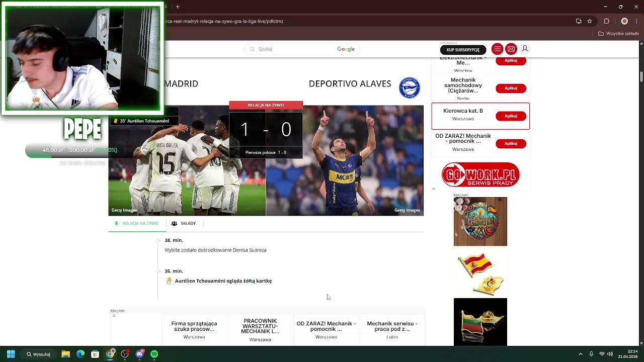Open PRACOWNIK WARSZTATU-MECHANIK ad
This screenshot has width=644, height=362.
(x=260, y=326)
